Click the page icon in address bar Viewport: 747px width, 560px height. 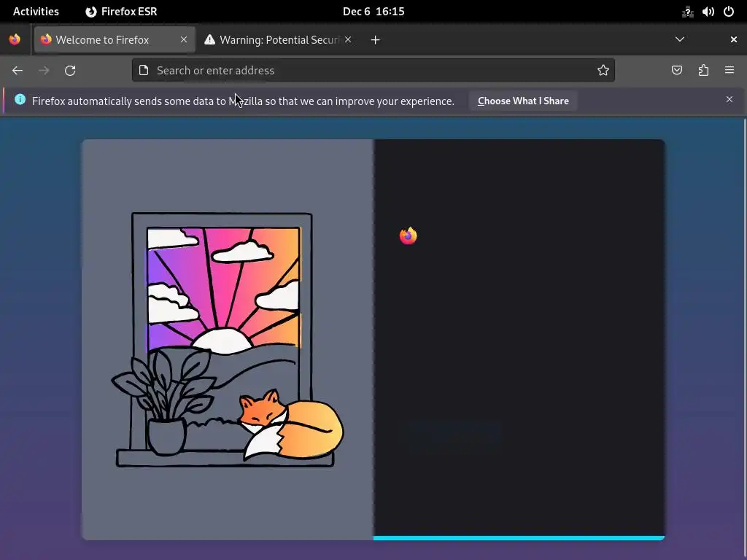pyautogui.click(x=144, y=71)
